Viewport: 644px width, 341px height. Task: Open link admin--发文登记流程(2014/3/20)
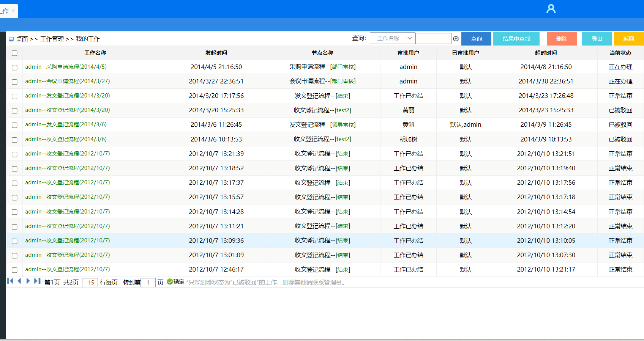pos(68,96)
